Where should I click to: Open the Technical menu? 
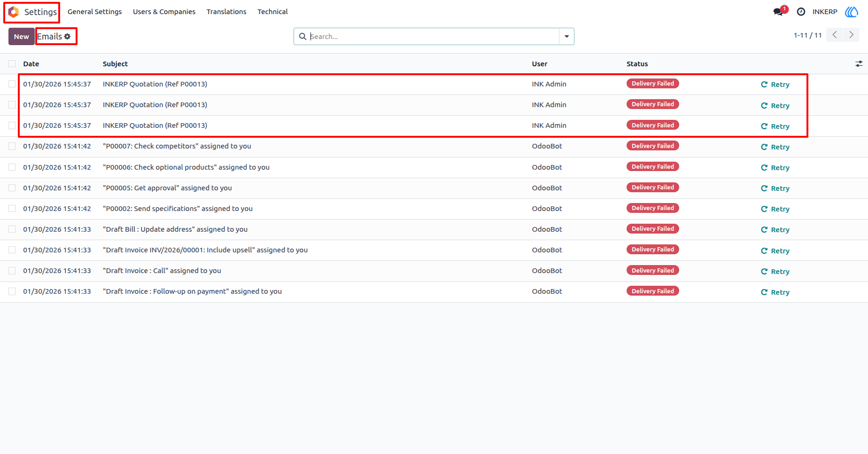[272, 12]
